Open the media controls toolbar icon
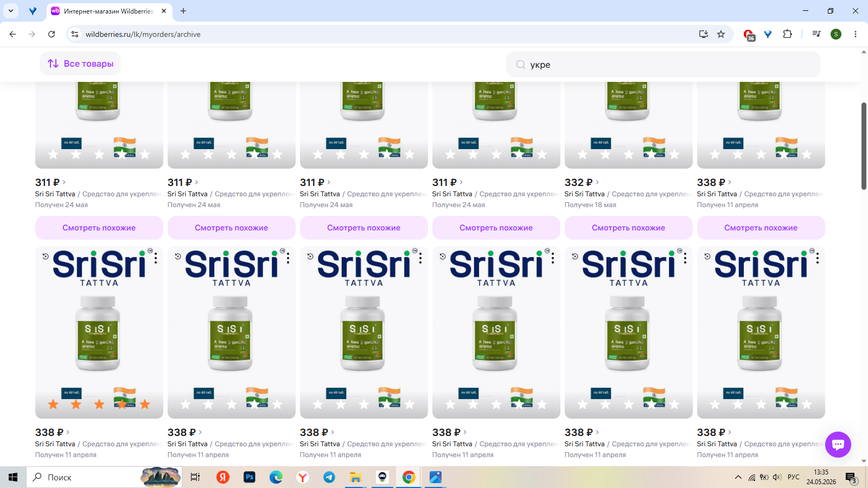Image resolution: width=868 pixels, height=488 pixels. click(816, 34)
